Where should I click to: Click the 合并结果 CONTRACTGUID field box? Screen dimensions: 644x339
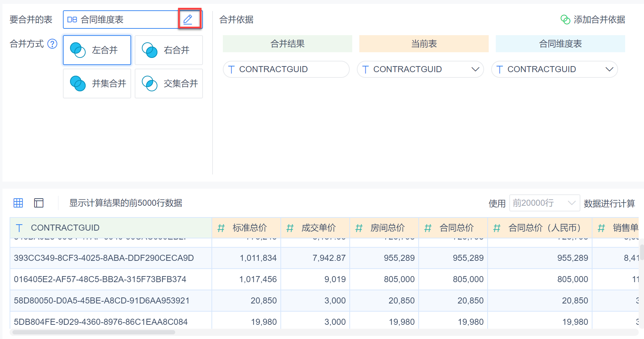click(286, 69)
